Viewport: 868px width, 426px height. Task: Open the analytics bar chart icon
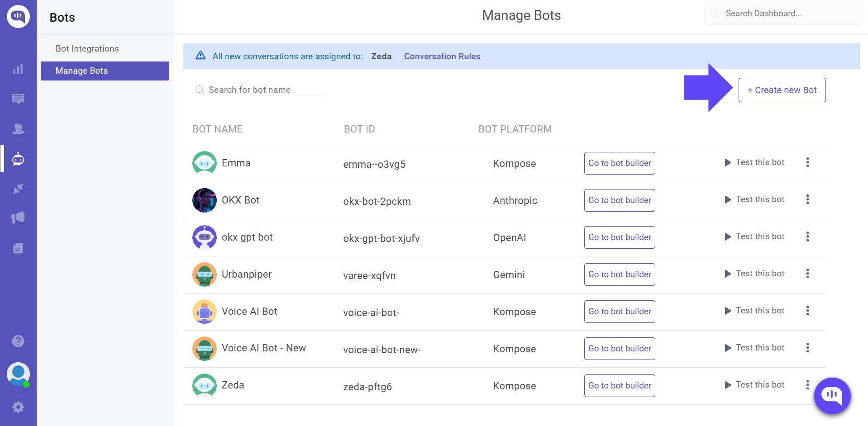point(18,69)
